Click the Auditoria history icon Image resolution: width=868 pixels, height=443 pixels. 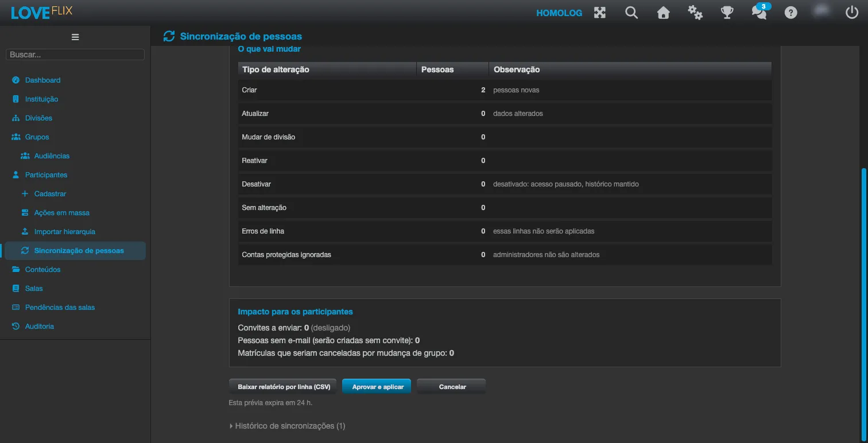click(x=16, y=327)
